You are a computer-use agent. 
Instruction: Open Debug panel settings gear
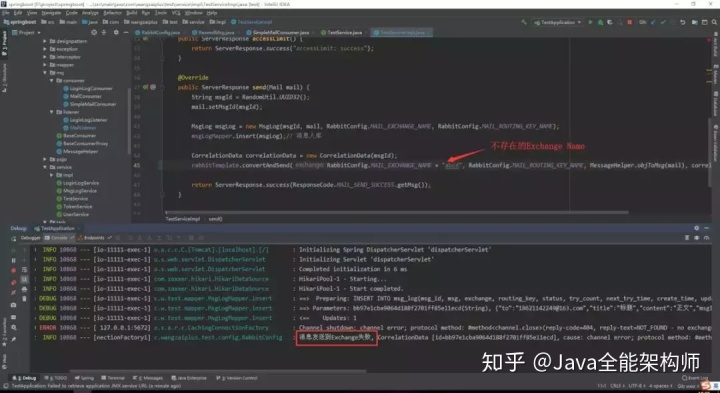(x=696, y=228)
